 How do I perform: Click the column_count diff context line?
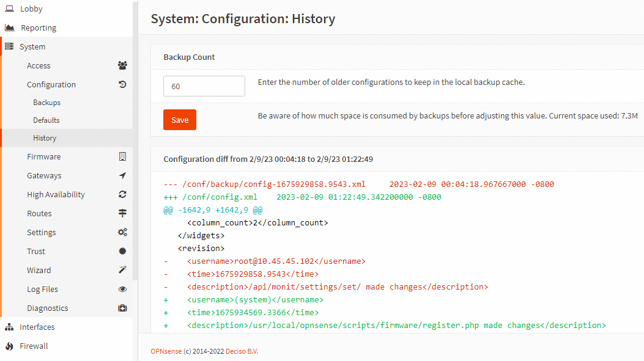257,223
